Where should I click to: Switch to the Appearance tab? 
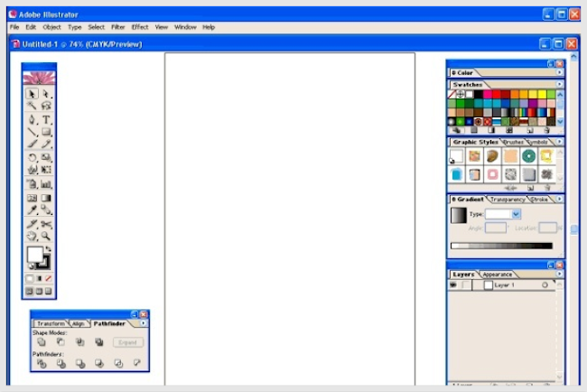coord(498,275)
